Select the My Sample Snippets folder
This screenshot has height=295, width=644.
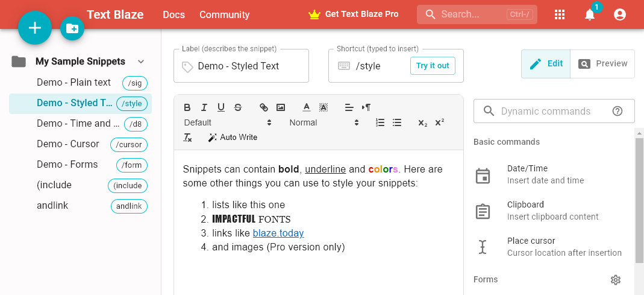(x=80, y=62)
